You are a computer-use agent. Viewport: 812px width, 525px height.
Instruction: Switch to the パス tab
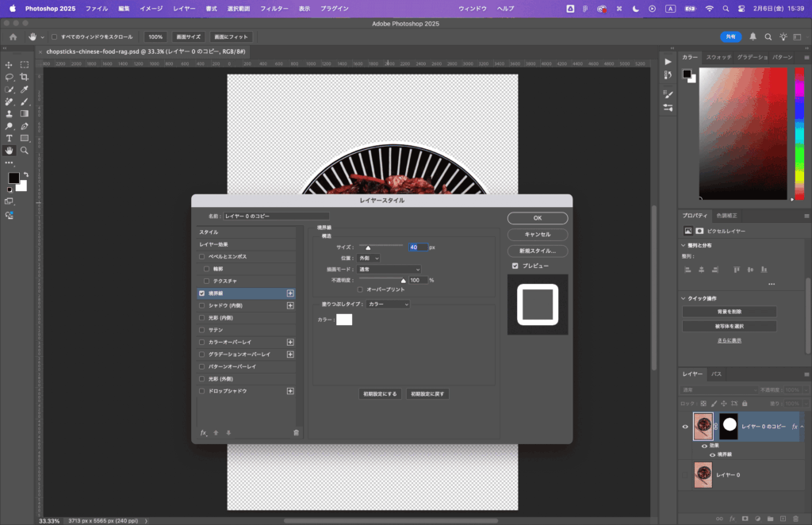716,374
